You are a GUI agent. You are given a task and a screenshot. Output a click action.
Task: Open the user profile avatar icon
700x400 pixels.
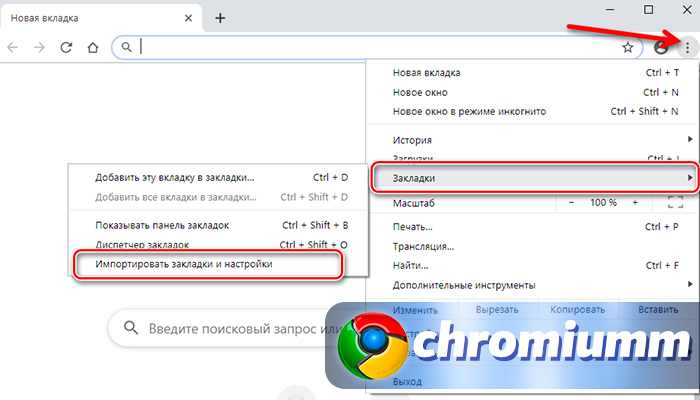tap(660, 47)
